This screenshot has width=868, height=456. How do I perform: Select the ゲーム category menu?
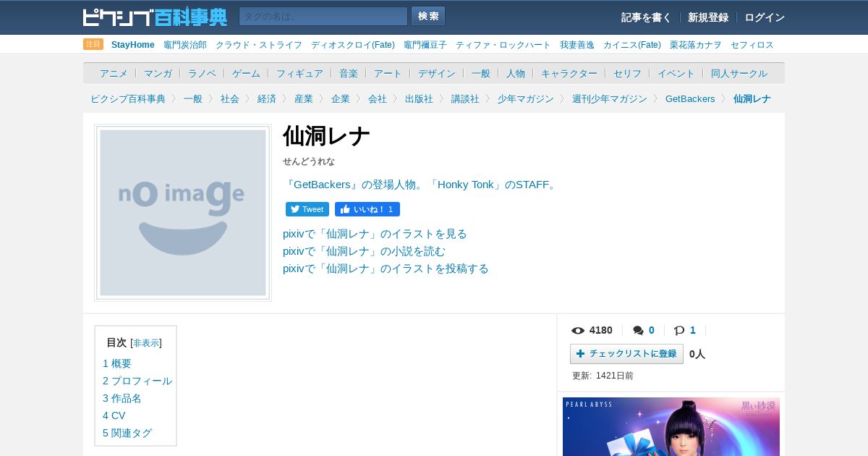pos(246,73)
